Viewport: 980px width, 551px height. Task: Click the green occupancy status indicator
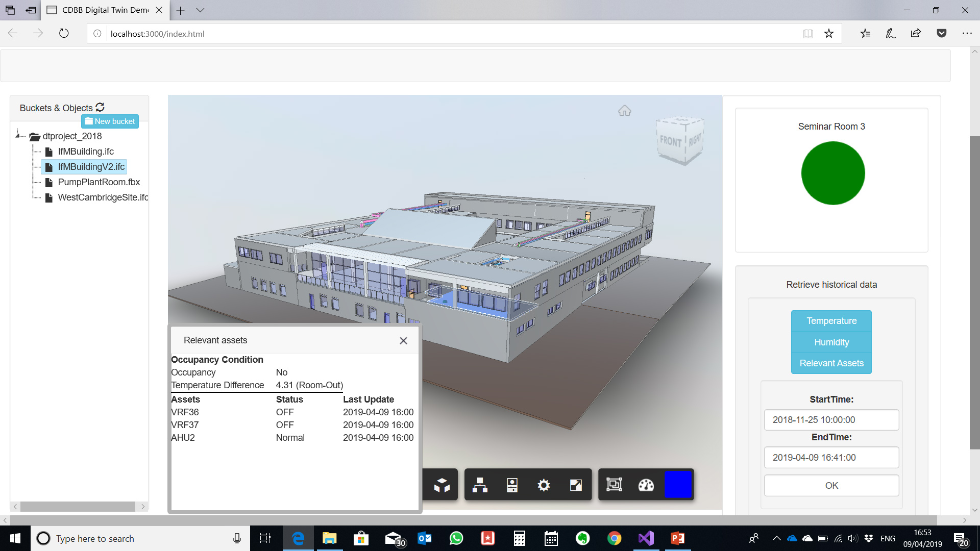832,173
